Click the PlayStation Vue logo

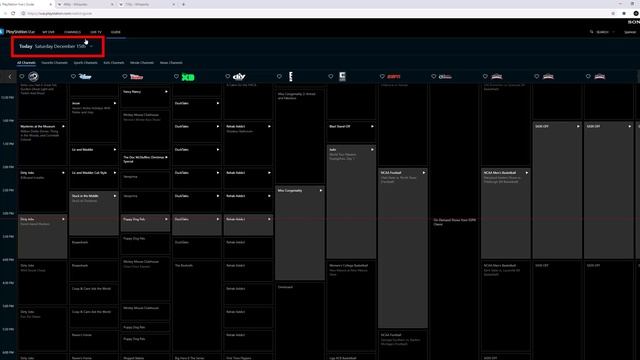(18, 32)
